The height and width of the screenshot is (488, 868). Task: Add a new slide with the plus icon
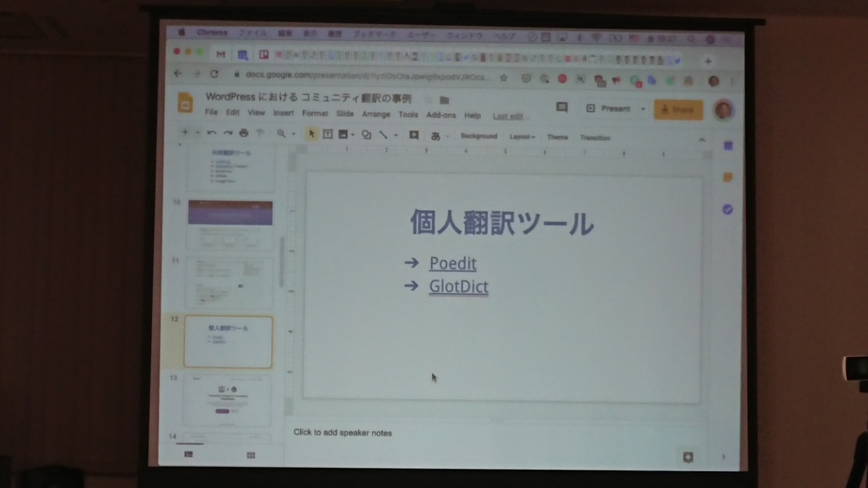[x=184, y=133]
